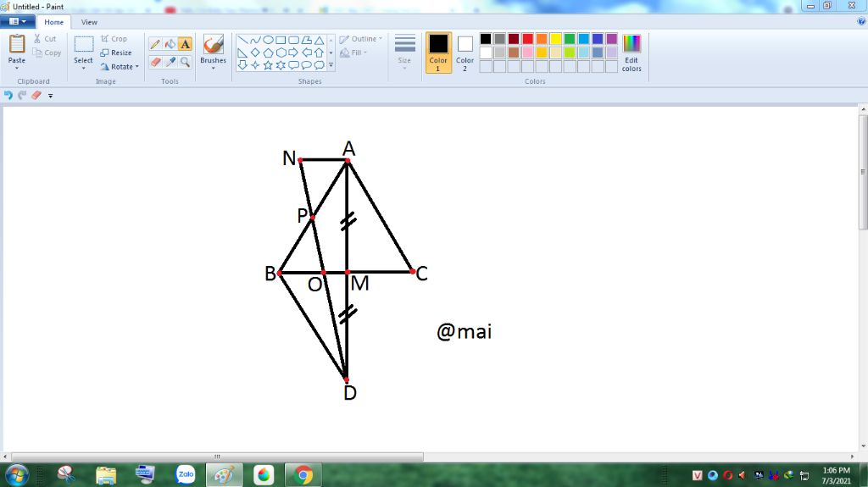Screen dimensions: 868x487
Task: Choose the Hexagon shape
Action: click(x=281, y=53)
